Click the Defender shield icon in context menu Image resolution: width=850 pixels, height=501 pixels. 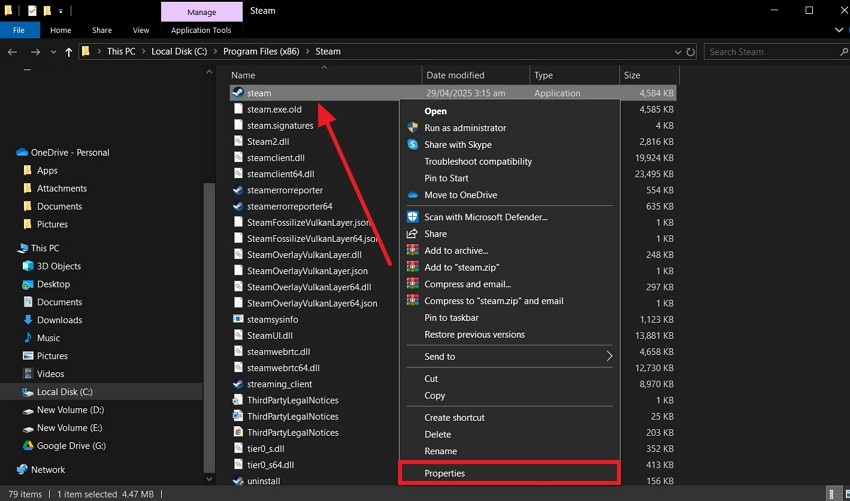(x=413, y=217)
